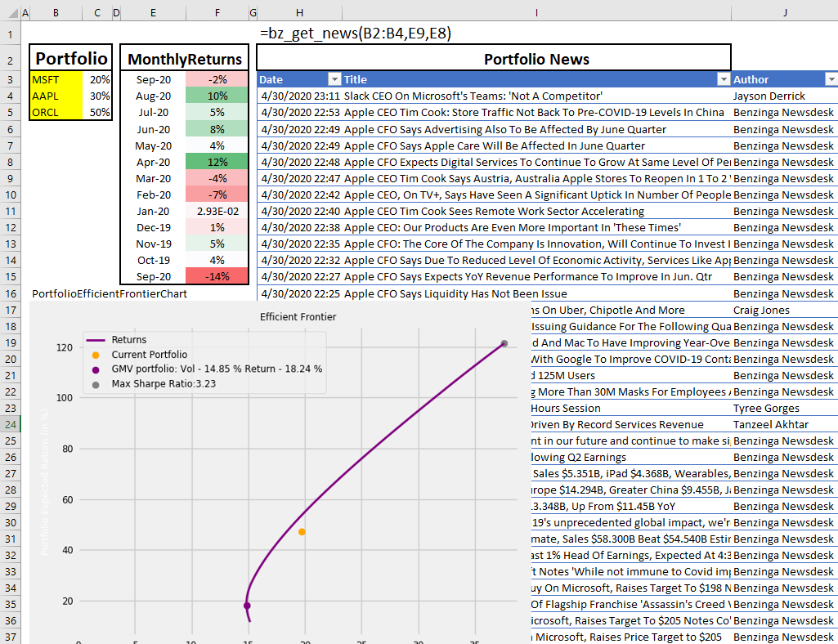838x644 pixels.
Task: Click the MonthlyReturns header cell
Action: 185,58
